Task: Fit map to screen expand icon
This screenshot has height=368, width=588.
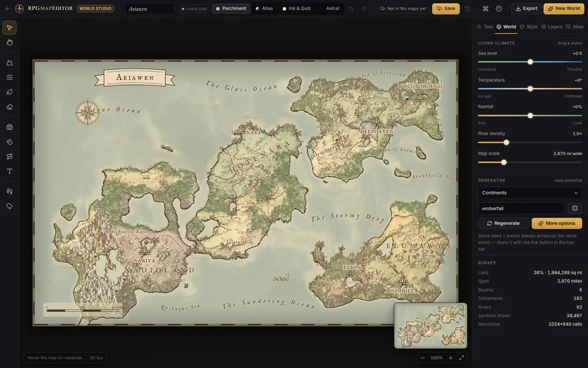Action: (x=462, y=358)
